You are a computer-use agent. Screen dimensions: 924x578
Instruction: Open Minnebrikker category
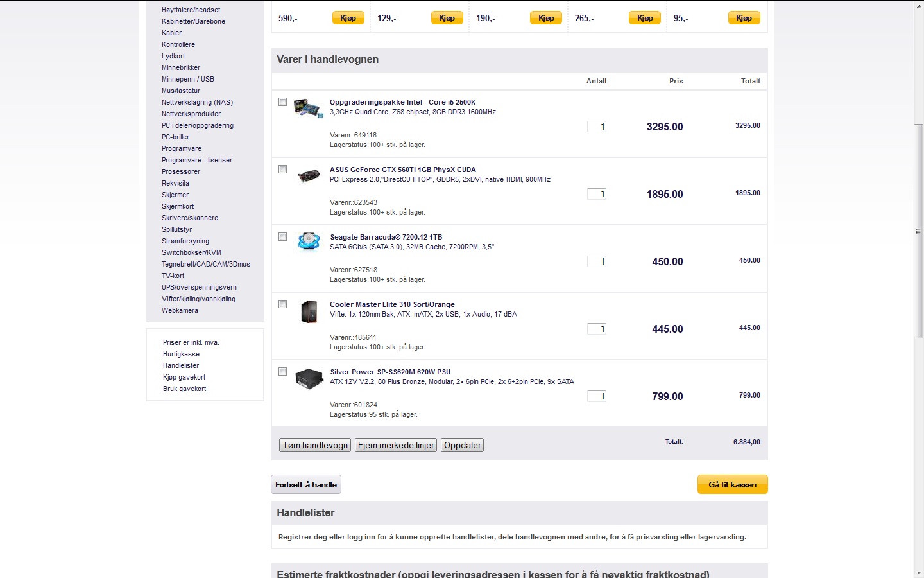click(x=181, y=67)
